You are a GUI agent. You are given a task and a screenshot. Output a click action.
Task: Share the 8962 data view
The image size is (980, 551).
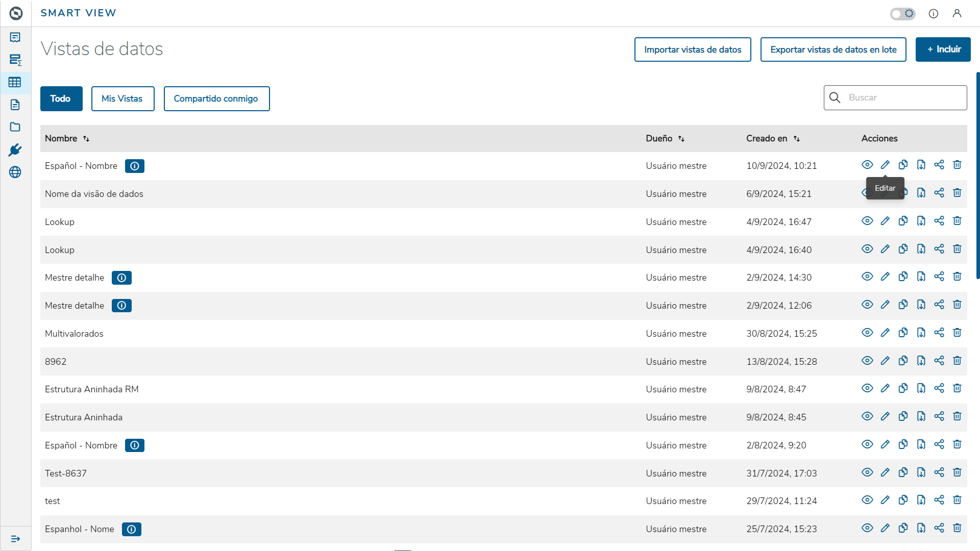pyautogui.click(x=939, y=361)
